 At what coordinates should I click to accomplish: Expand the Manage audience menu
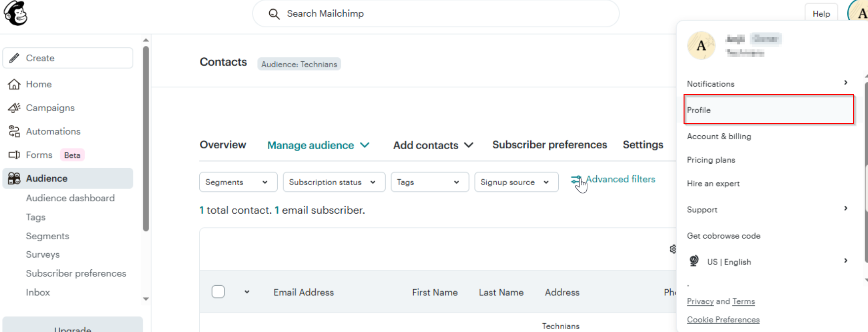point(318,145)
